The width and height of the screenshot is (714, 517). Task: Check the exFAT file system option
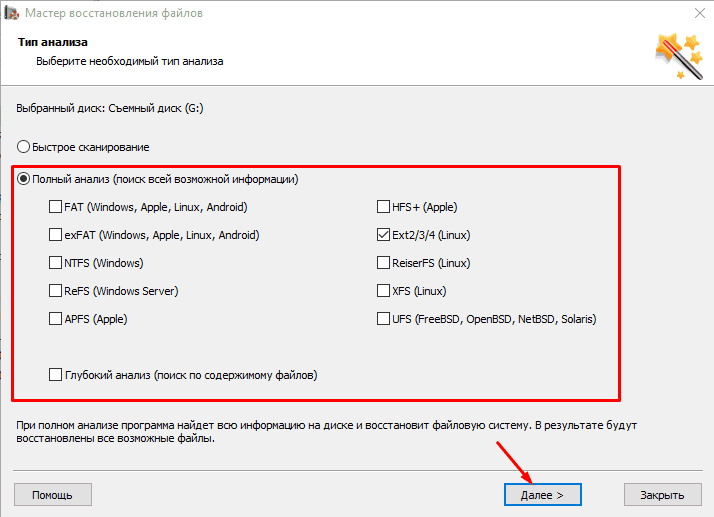coord(56,235)
